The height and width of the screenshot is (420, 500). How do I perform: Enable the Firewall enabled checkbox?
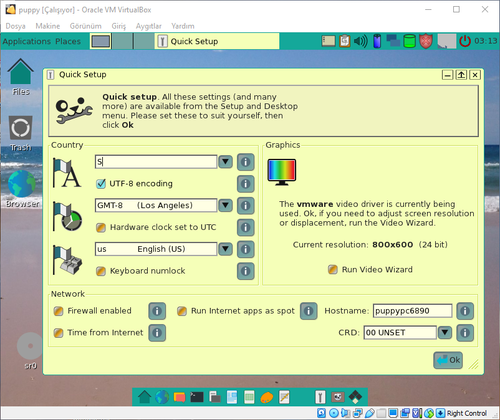pos(58,311)
